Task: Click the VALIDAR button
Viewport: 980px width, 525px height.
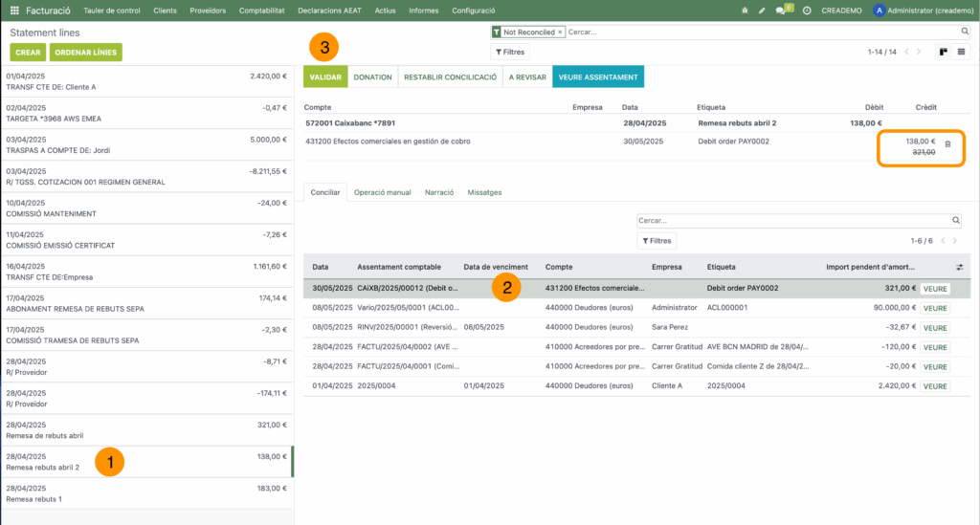Action: pos(324,77)
